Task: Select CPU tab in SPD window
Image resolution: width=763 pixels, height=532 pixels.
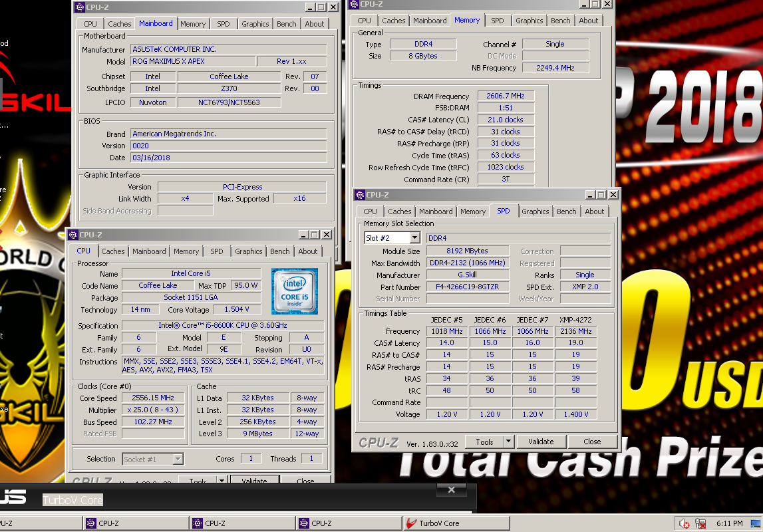Action: click(370, 211)
